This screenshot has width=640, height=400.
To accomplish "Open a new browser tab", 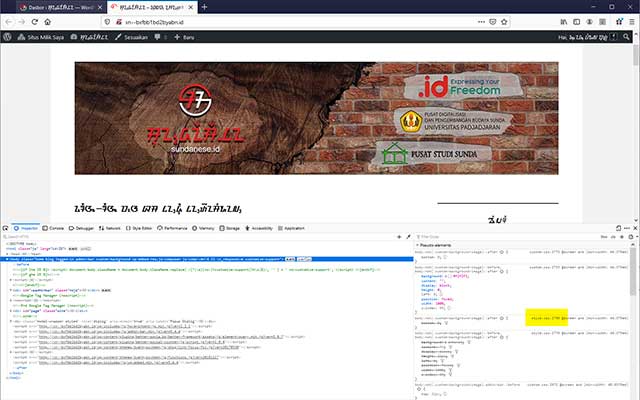I will tap(204, 7).
